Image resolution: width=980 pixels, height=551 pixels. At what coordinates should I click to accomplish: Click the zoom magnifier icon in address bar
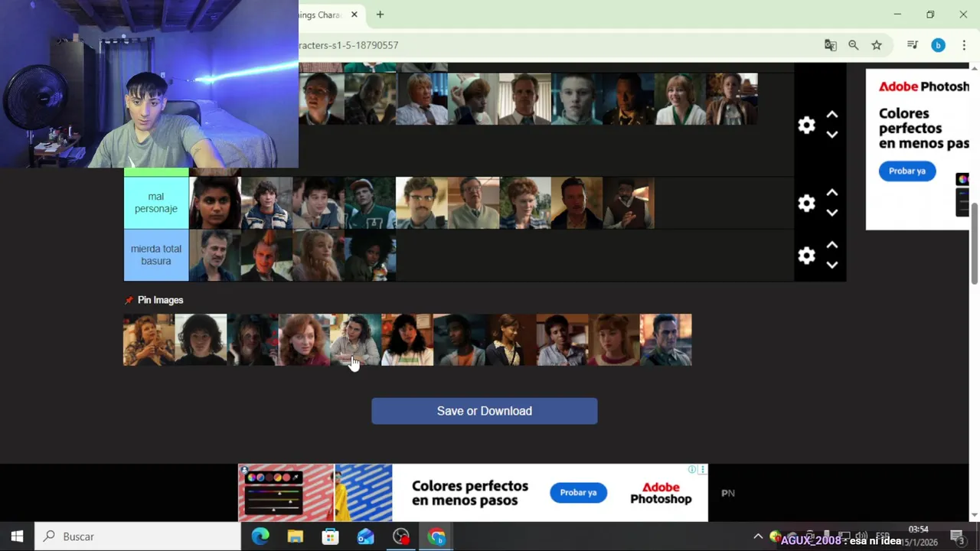coord(854,45)
